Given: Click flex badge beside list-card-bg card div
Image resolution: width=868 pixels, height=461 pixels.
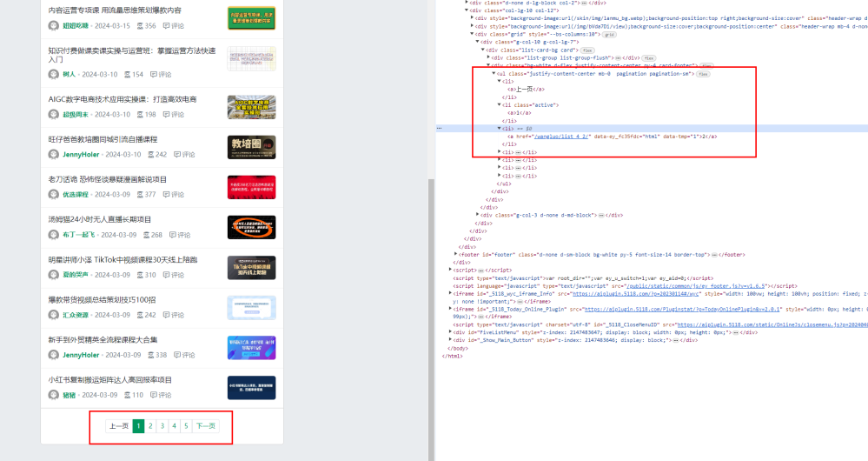Looking at the screenshot, I should 587,50.
